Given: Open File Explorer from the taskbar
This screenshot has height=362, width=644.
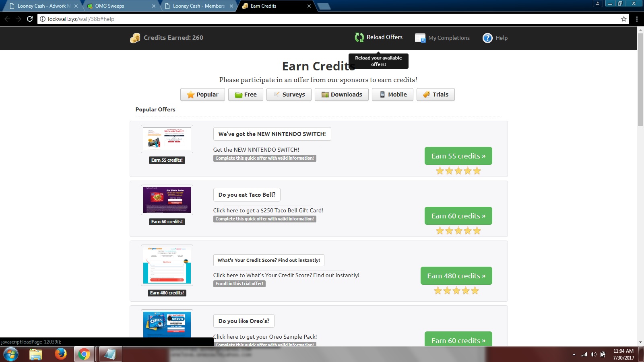Looking at the screenshot, I should click(36, 354).
